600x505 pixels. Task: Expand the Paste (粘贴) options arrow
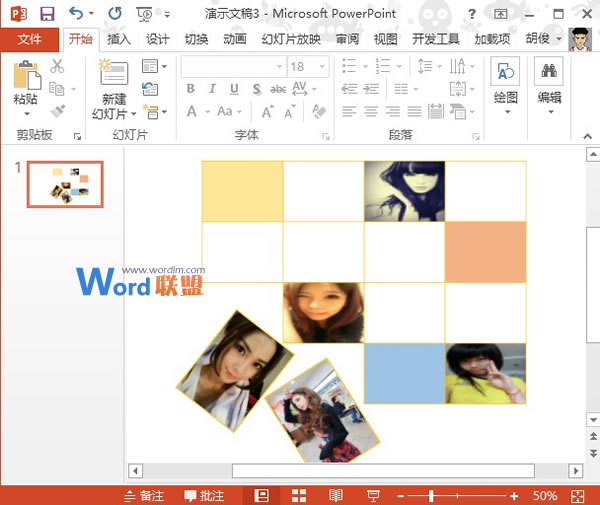pos(26,114)
